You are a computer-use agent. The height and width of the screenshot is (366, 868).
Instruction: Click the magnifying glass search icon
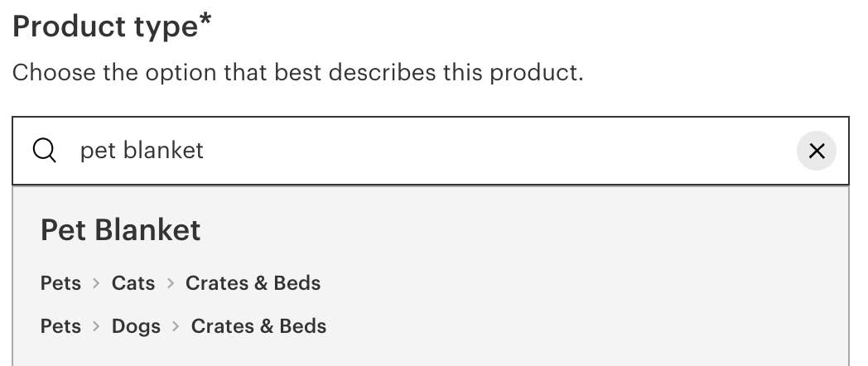pyautogui.click(x=44, y=151)
